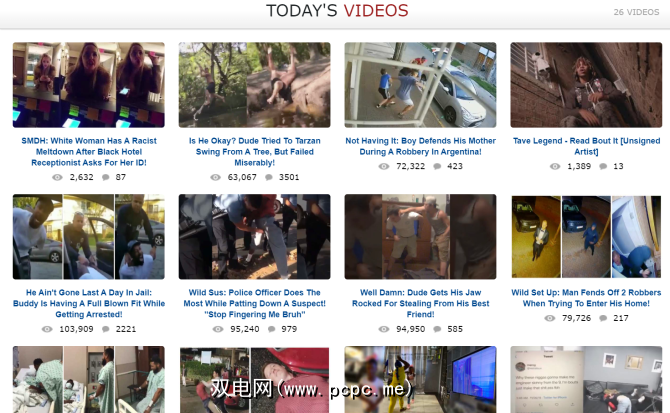The image size is (670, 413).
Task: Click comment bubble icon beside 3501
Action: (269, 177)
